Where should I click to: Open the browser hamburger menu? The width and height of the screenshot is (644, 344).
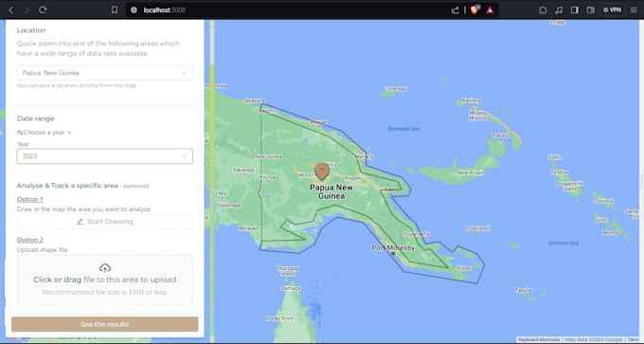click(634, 9)
